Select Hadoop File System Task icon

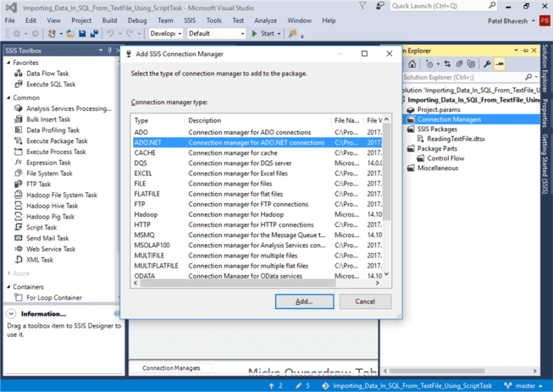point(19,195)
